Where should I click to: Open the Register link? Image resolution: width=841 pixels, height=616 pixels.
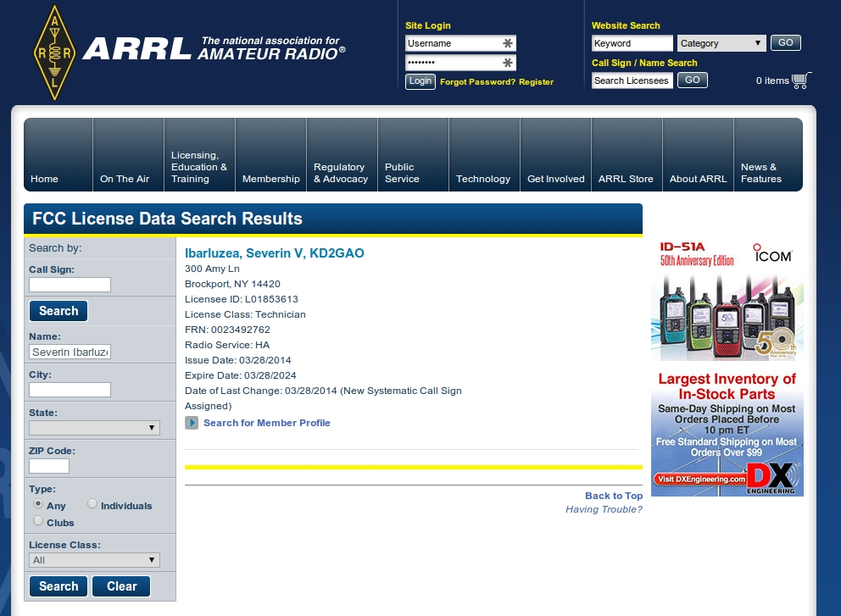tap(536, 82)
